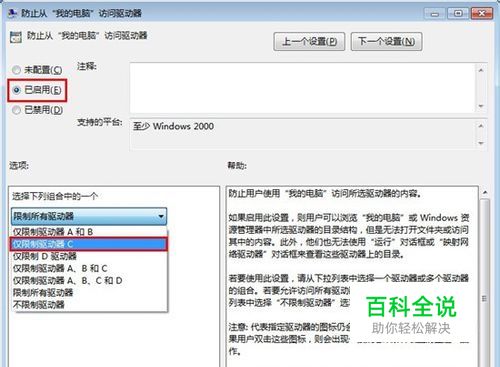
Task: Close the policy dialog window
Action: pyautogui.click(x=482, y=14)
